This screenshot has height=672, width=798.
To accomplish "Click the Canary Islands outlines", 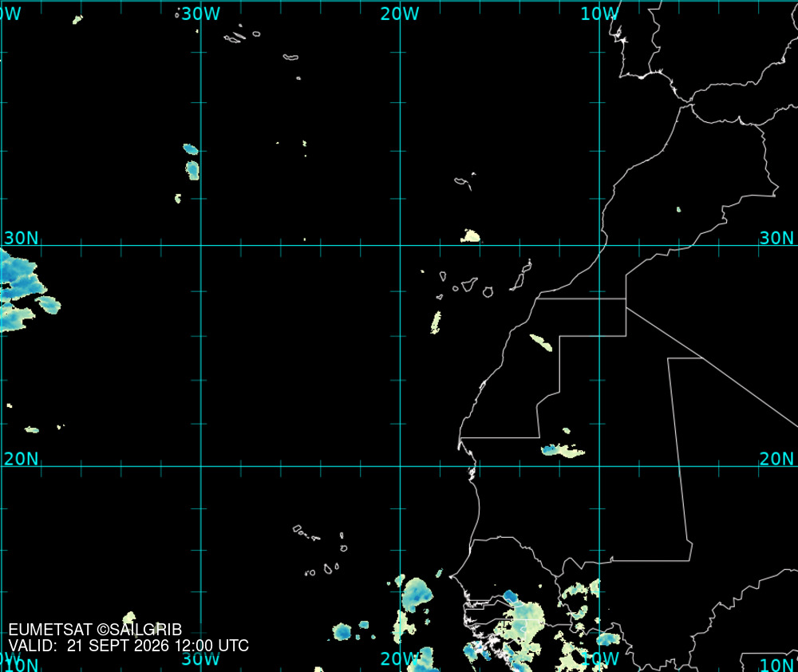I will click(484, 280).
